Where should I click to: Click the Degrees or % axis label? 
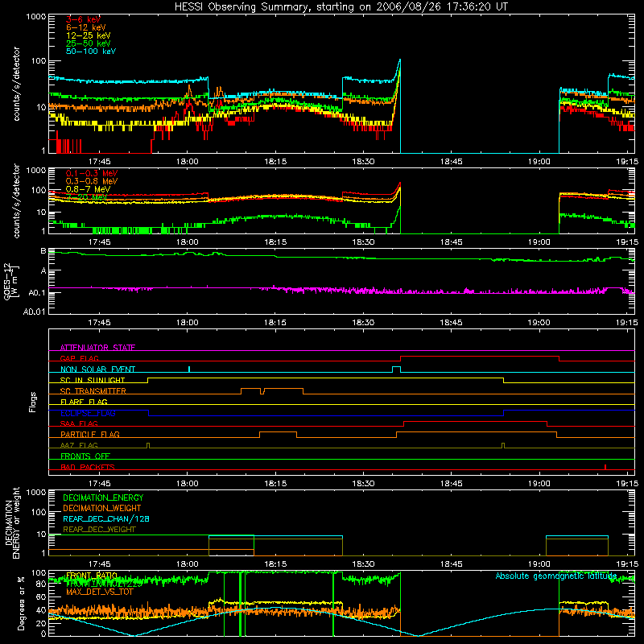click(21, 603)
